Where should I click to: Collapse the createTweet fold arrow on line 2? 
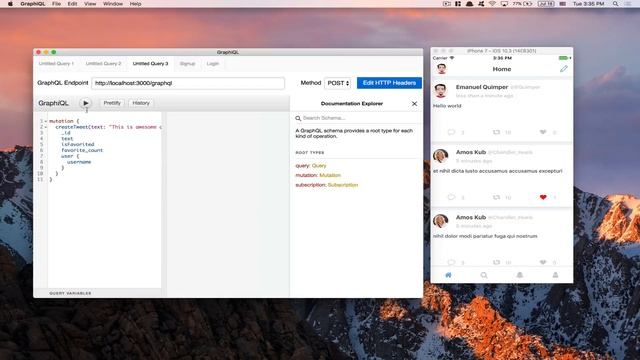point(46,127)
